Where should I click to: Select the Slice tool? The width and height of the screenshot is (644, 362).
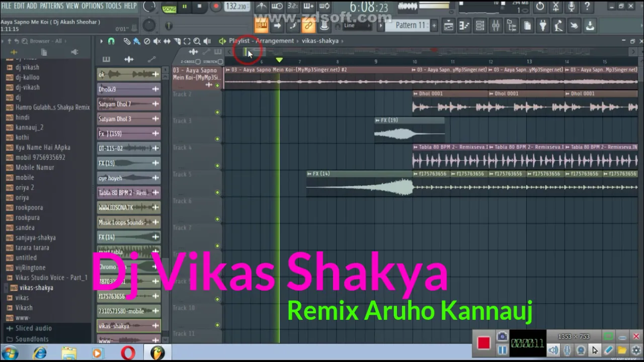click(177, 41)
